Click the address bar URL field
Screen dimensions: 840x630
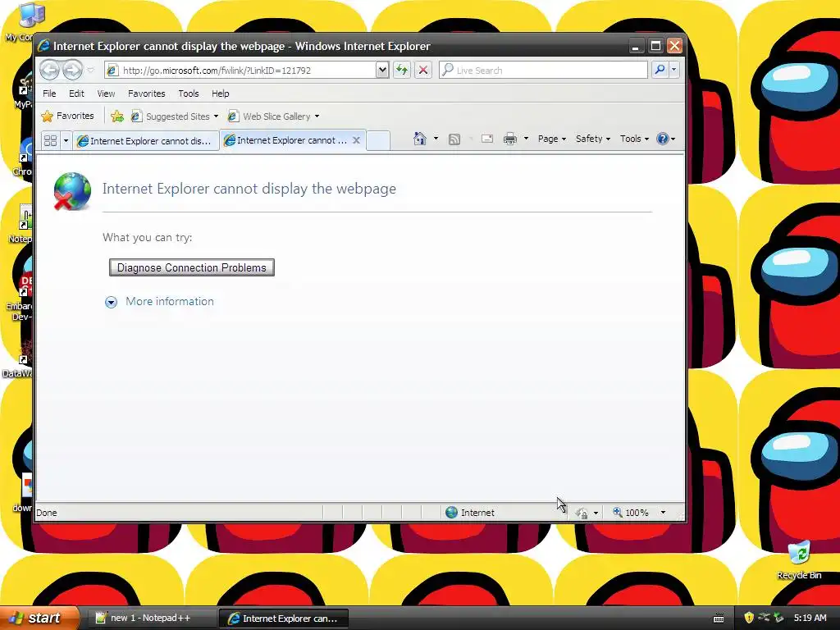coord(241,71)
